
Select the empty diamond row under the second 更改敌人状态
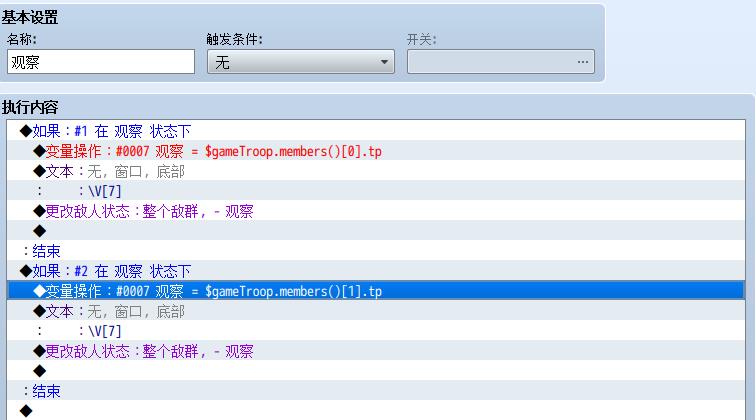(x=376, y=371)
